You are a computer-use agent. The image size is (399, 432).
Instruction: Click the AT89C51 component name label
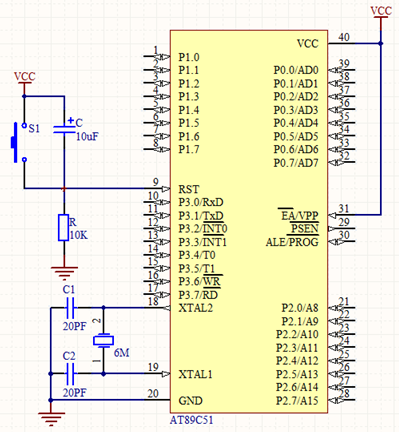191,420
